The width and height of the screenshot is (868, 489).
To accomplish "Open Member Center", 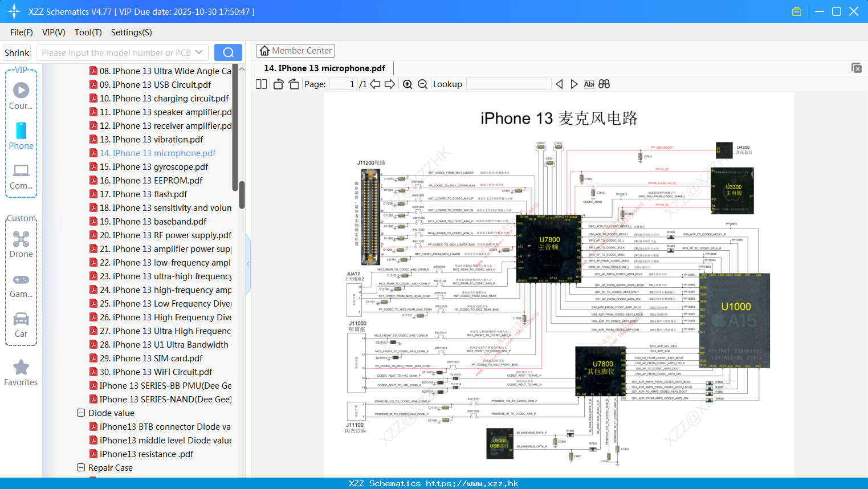I will tap(295, 51).
